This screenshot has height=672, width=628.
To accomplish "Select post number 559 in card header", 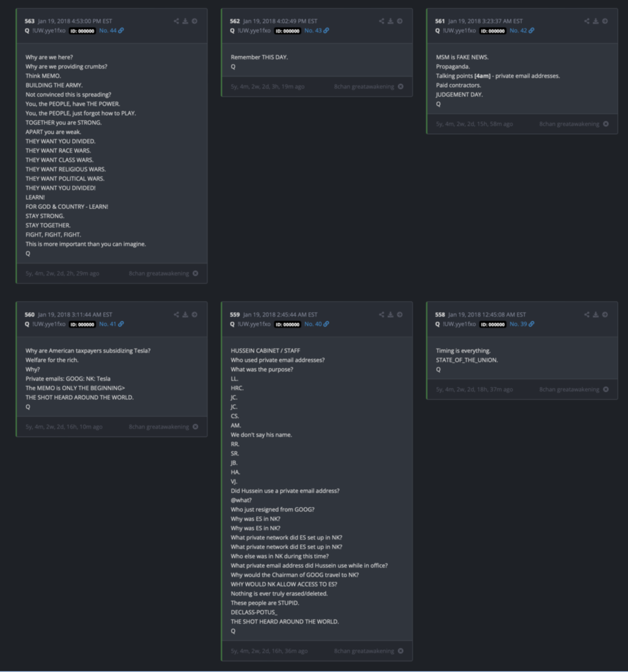I will click(x=235, y=315).
